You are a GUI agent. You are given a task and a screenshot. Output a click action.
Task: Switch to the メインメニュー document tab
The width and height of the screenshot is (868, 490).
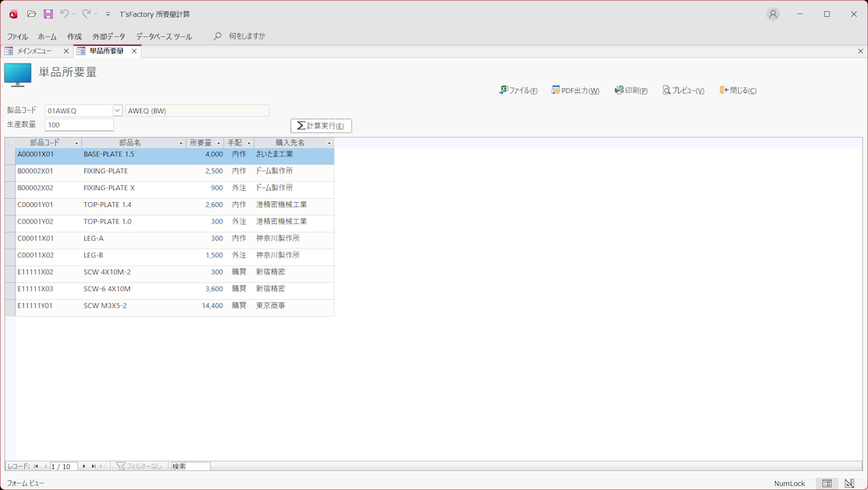34,51
